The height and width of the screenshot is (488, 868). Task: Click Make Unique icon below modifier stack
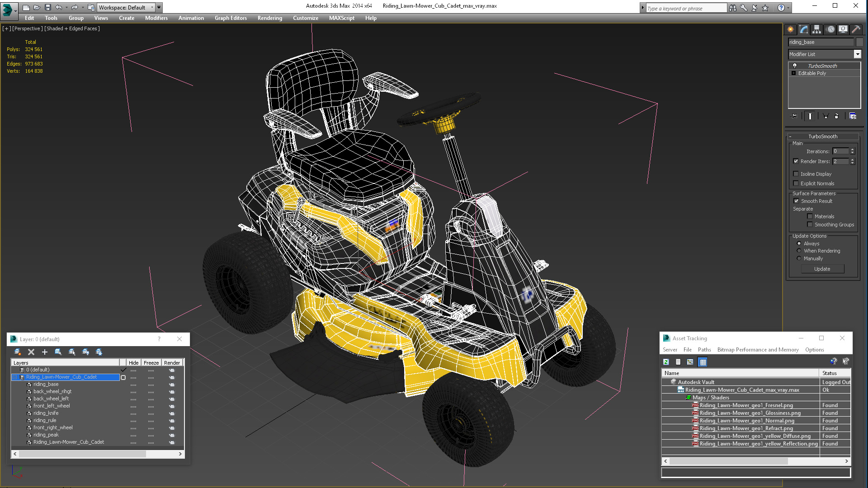[x=826, y=116]
